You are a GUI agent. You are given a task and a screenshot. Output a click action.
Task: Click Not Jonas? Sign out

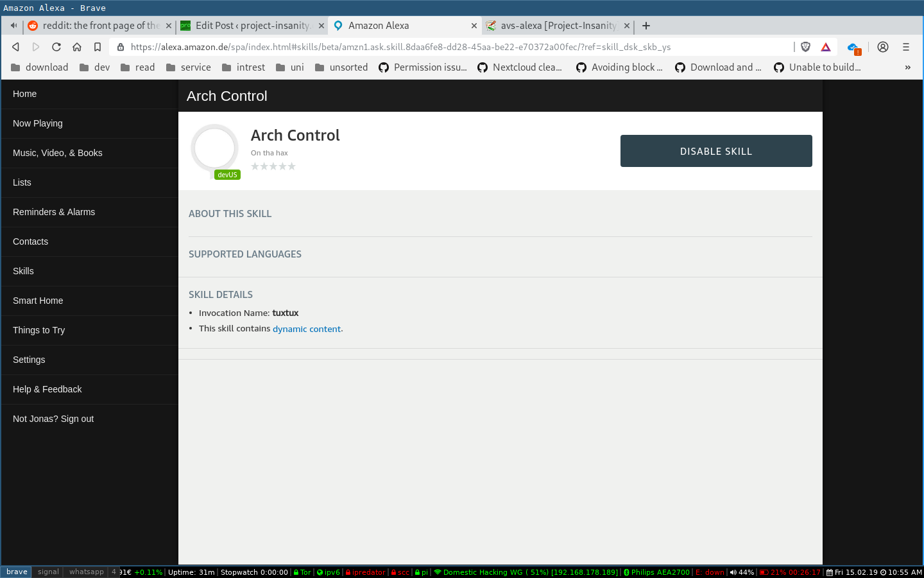pyautogui.click(x=89, y=419)
